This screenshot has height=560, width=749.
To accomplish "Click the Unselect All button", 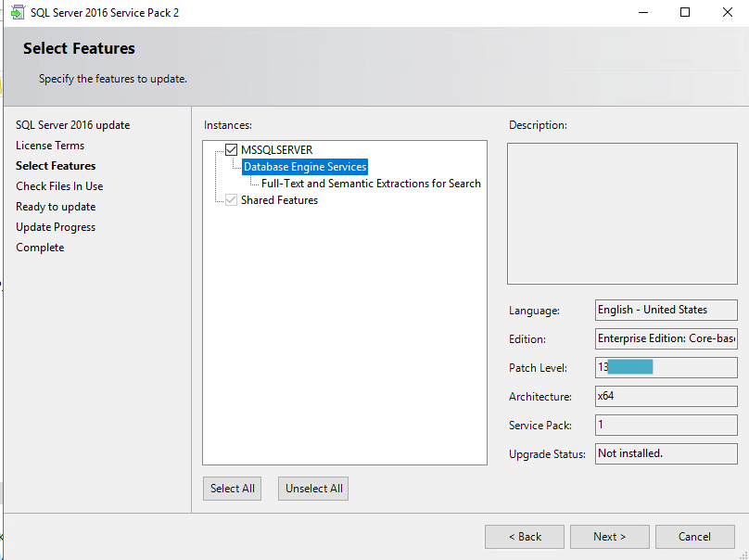I will pos(313,489).
